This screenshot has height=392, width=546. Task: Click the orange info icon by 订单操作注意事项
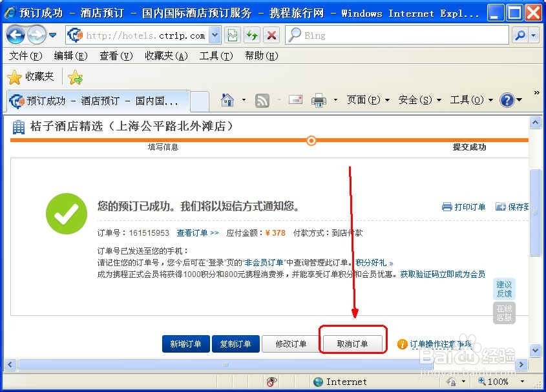(x=402, y=344)
